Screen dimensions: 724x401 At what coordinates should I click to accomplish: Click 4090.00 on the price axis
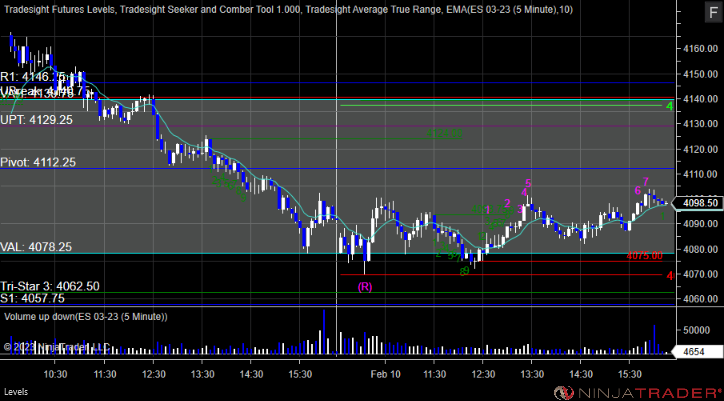click(701, 224)
